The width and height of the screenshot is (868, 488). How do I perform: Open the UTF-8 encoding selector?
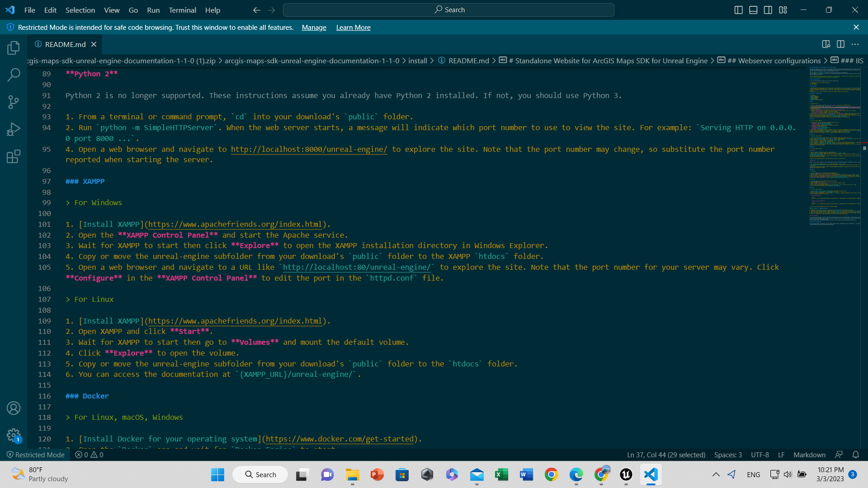point(759,455)
